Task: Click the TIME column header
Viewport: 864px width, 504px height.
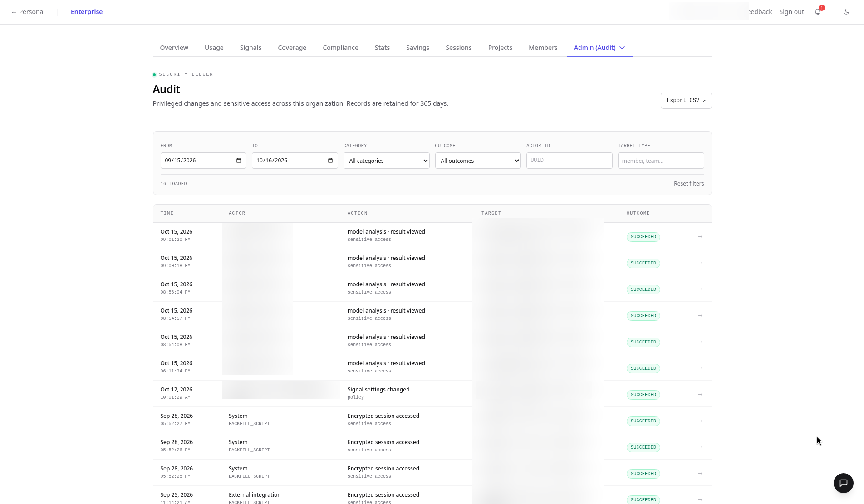Action: pyautogui.click(x=167, y=213)
